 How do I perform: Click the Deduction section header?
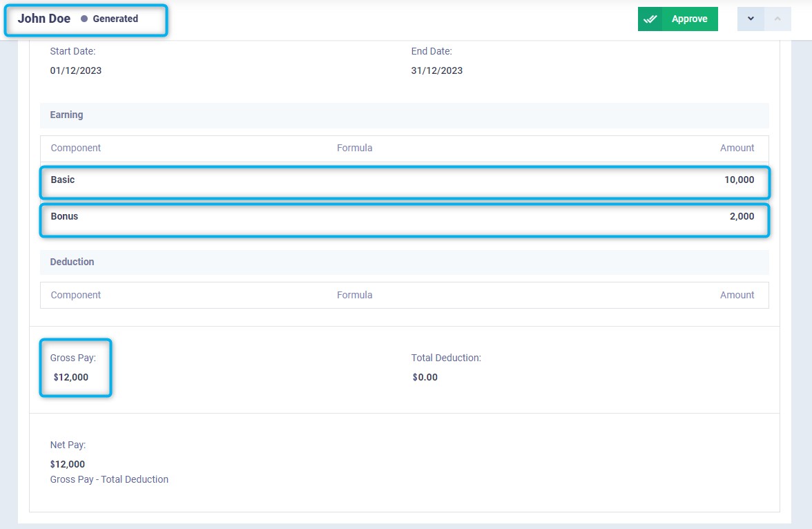coord(72,262)
